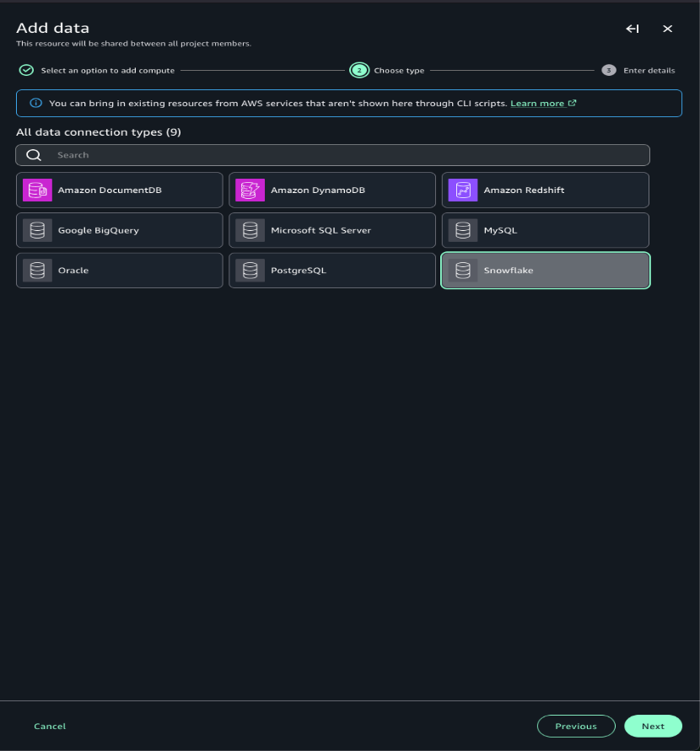Image resolution: width=700 pixels, height=751 pixels.
Task: Focus the connection types Search field
Action: (x=332, y=155)
